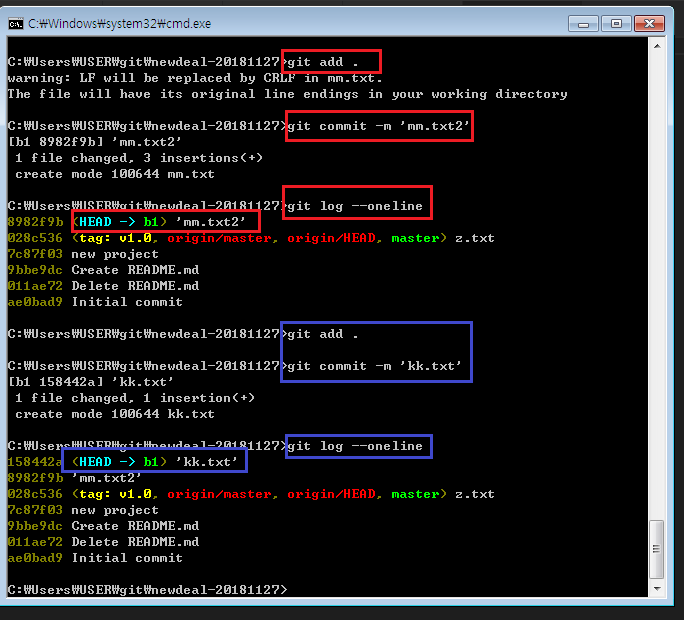Click the command git commit -m 'mm.txt2'
684x620 pixels.
(378, 126)
